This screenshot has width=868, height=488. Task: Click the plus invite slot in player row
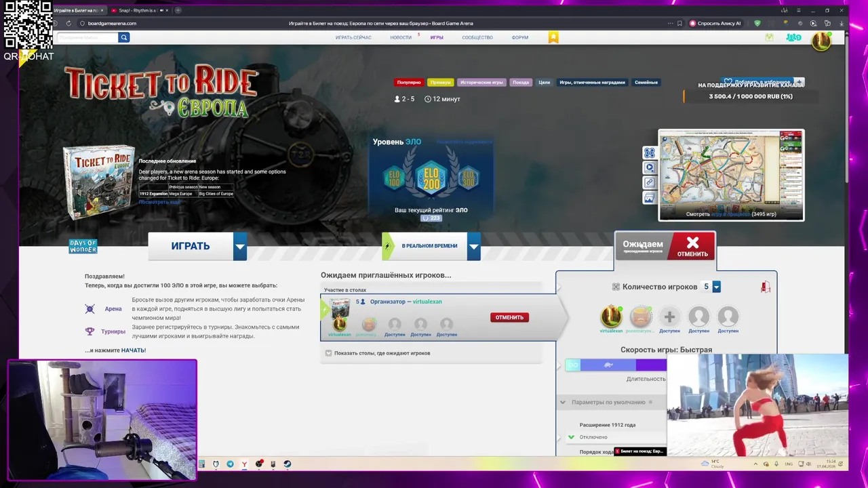[669, 317]
